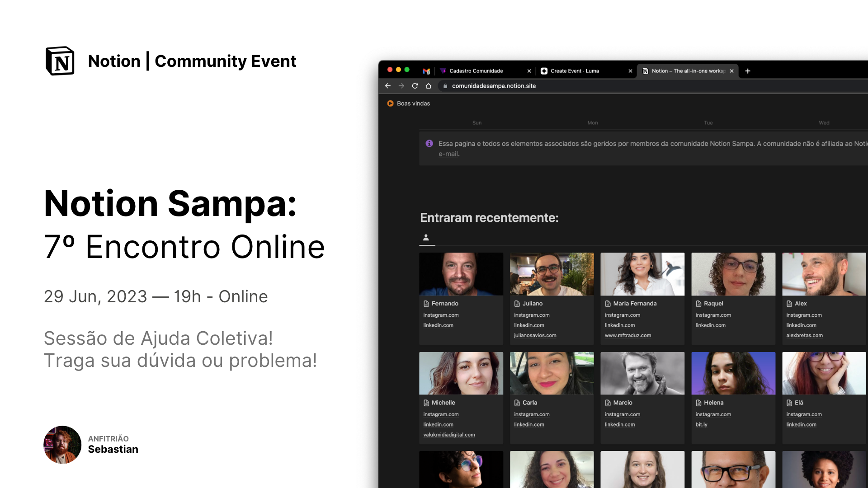Click the page icon beside Maria Fernanda

[608, 304]
